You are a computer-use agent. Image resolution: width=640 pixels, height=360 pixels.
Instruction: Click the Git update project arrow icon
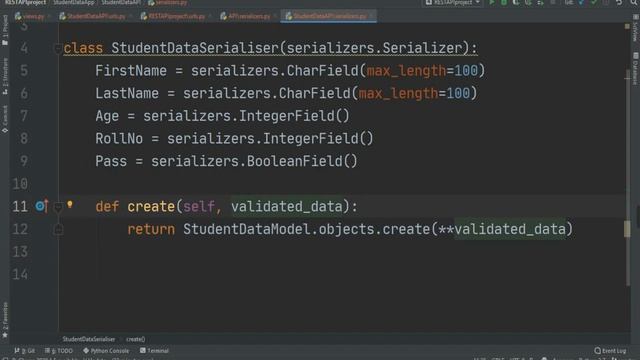pos(581,2)
